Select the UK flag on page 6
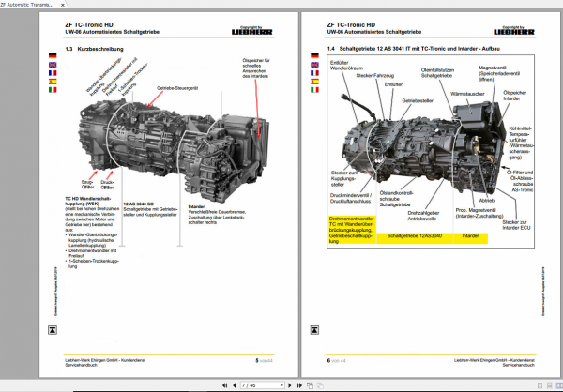The width and height of the screenshot is (563, 392). [x=314, y=65]
